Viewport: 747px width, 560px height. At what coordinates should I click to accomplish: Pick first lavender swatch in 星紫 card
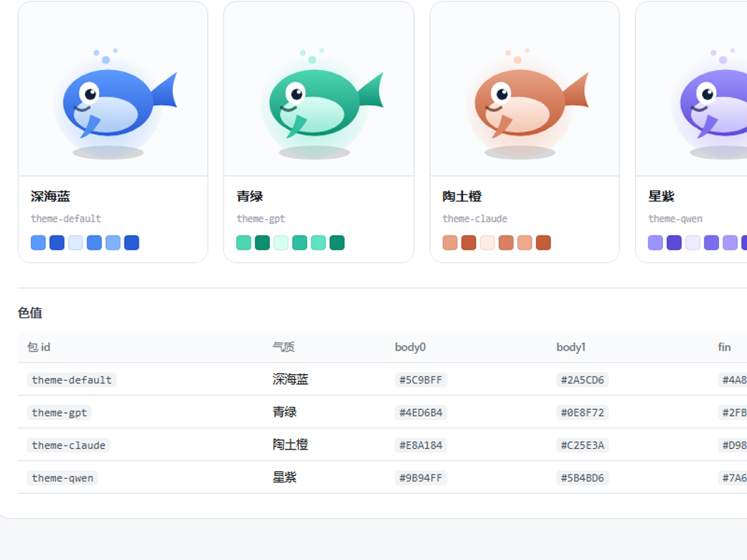click(x=655, y=243)
